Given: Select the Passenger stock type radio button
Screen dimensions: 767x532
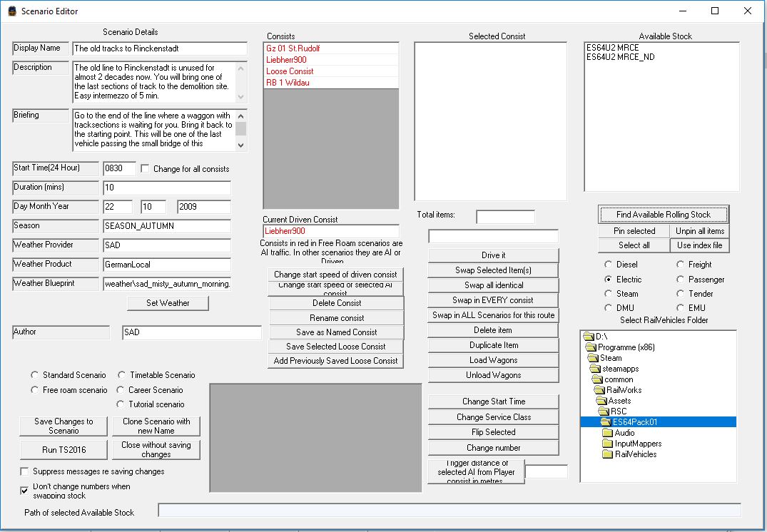Looking at the screenshot, I should point(681,280).
